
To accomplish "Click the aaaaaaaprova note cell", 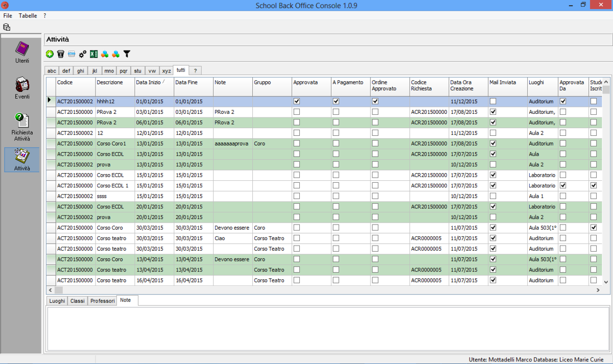I will pos(233,143).
